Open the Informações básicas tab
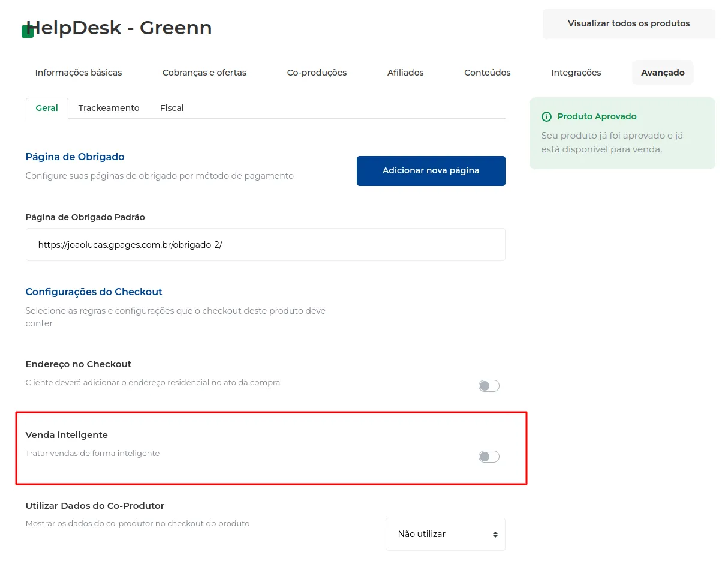The height and width of the screenshot is (573, 728). pos(79,73)
